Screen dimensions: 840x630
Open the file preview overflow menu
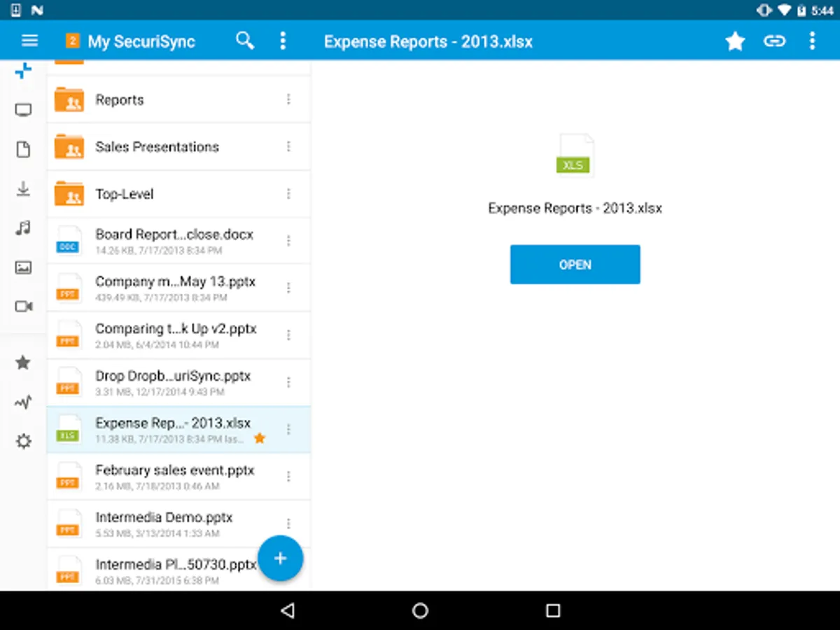[x=813, y=41]
